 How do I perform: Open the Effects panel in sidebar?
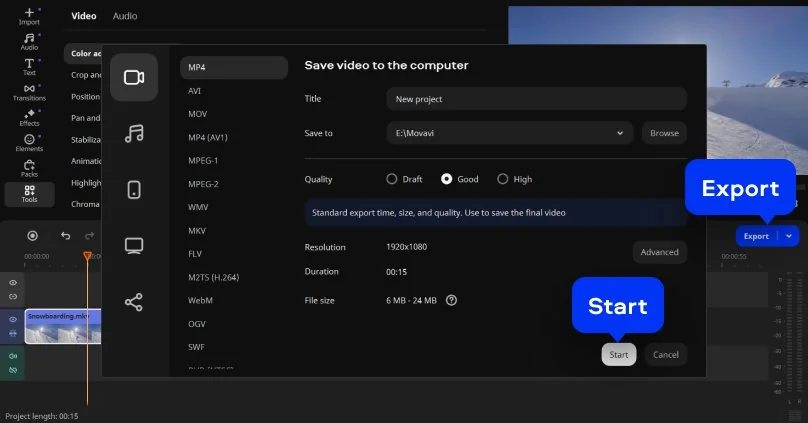click(x=29, y=117)
